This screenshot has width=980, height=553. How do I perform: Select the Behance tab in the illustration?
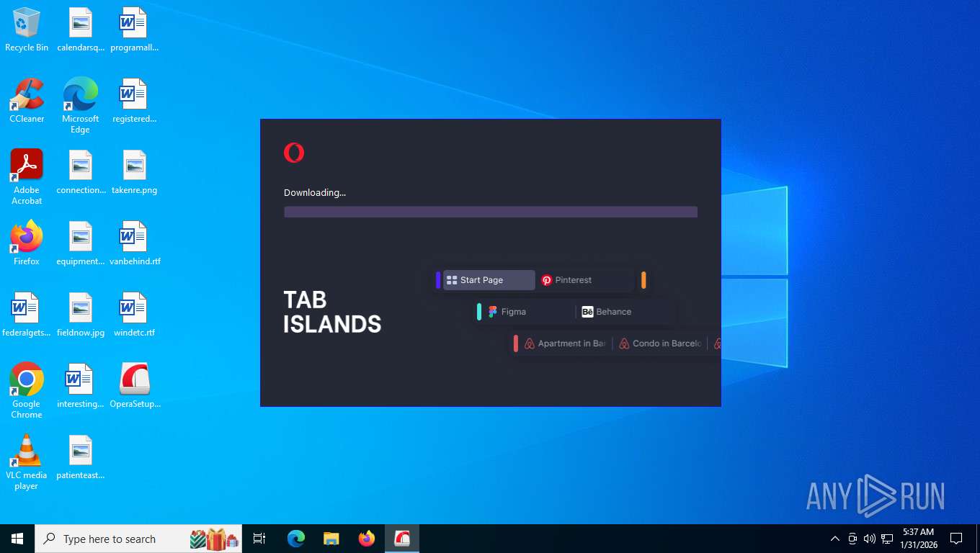(625, 312)
